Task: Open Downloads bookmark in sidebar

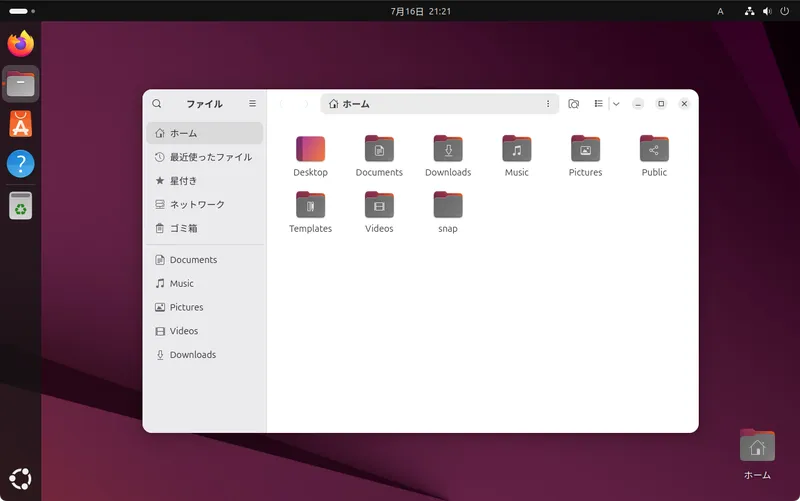Action: point(205,355)
